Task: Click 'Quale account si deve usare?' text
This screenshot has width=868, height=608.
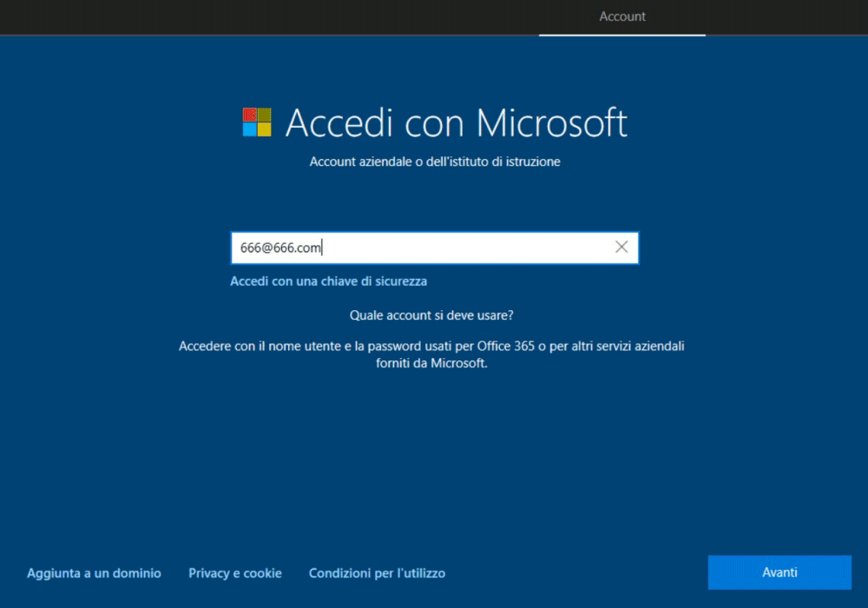Action: tap(431, 315)
